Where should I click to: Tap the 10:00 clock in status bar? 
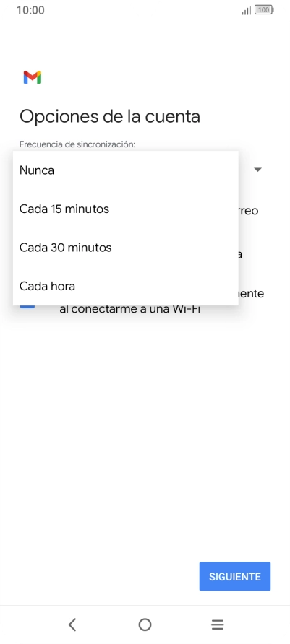(30, 10)
